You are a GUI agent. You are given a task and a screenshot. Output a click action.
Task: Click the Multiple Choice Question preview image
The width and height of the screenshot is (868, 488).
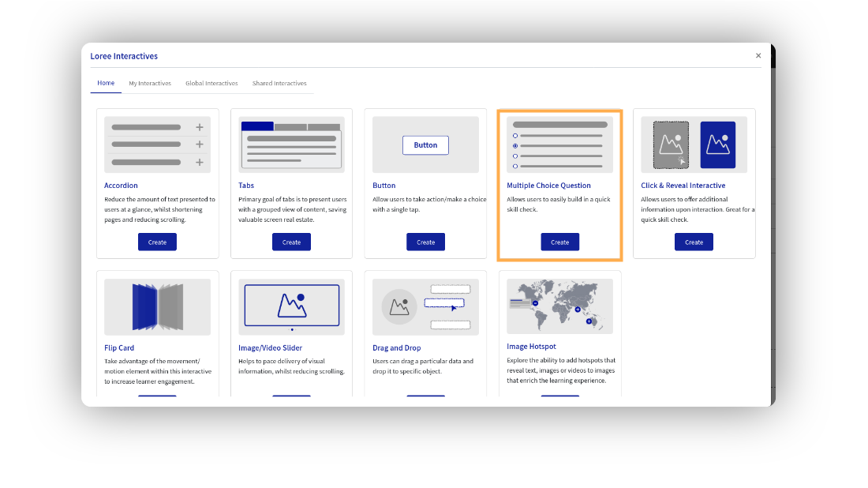click(559, 145)
